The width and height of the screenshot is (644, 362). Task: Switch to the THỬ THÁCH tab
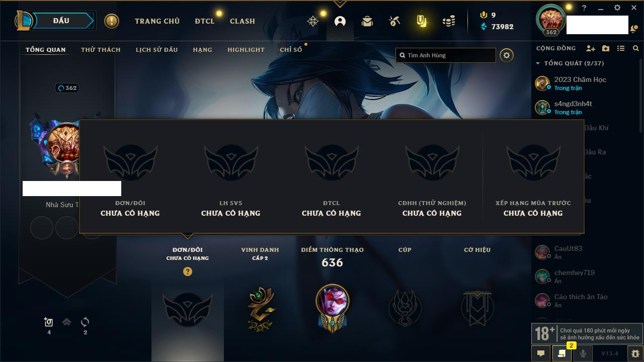pyautogui.click(x=101, y=50)
